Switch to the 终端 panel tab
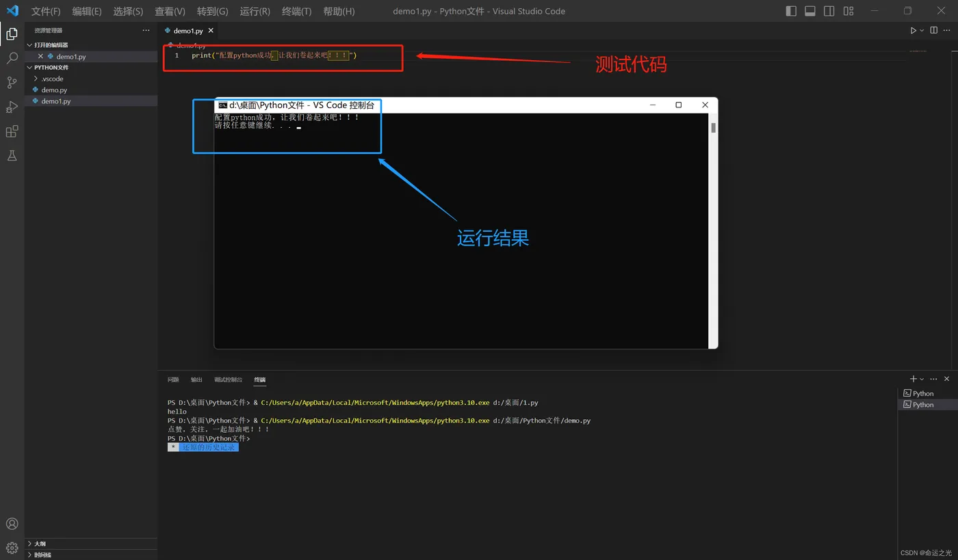The image size is (958, 560). 260,379
